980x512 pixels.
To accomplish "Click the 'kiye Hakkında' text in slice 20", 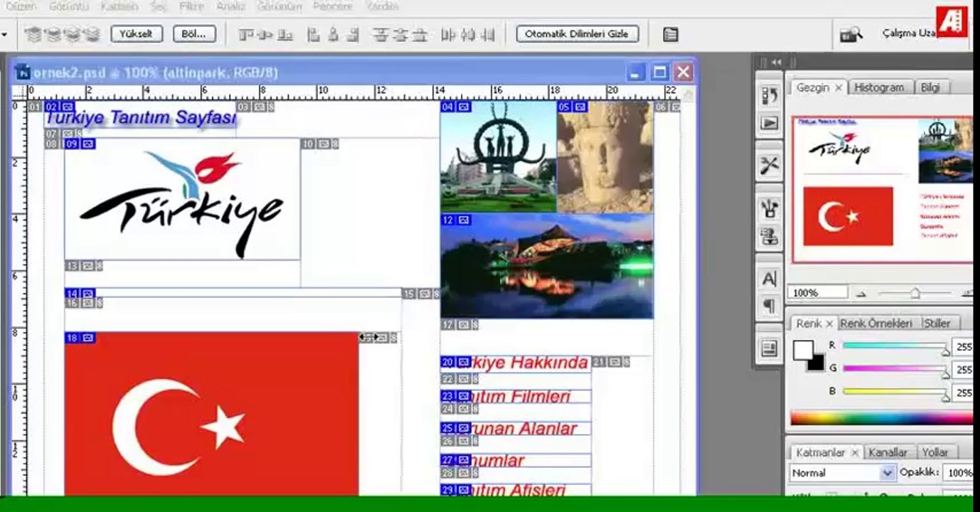I will [530, 363].
